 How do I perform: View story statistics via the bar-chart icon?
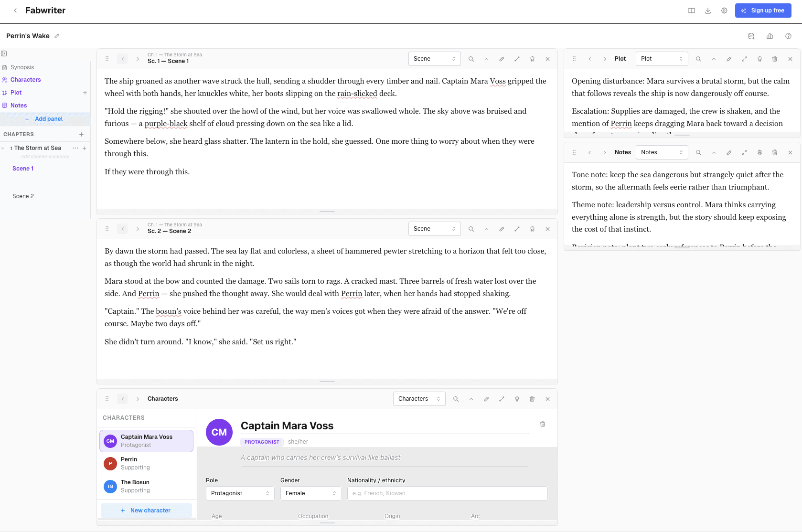click(x=770, y=36)
